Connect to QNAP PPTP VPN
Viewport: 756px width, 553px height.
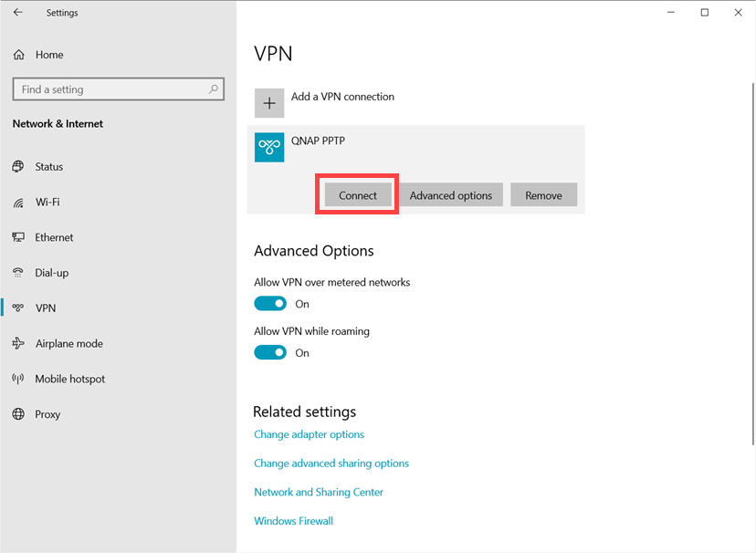click(358, 195)
